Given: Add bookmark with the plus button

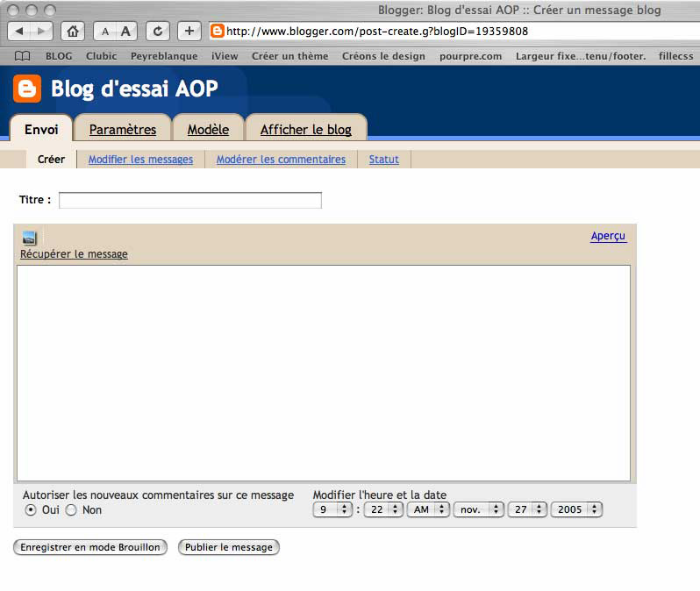Looking at the screenshot, I should coord(189,32).
